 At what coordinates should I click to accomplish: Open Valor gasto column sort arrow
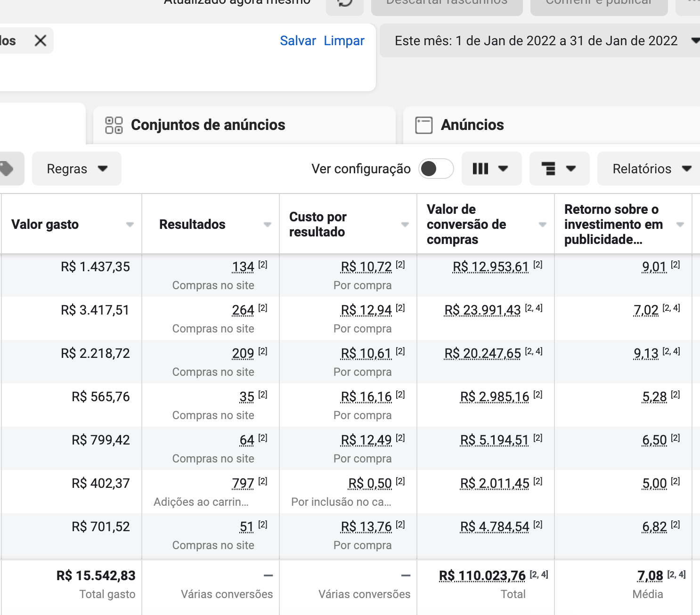(x=130, y=225)
